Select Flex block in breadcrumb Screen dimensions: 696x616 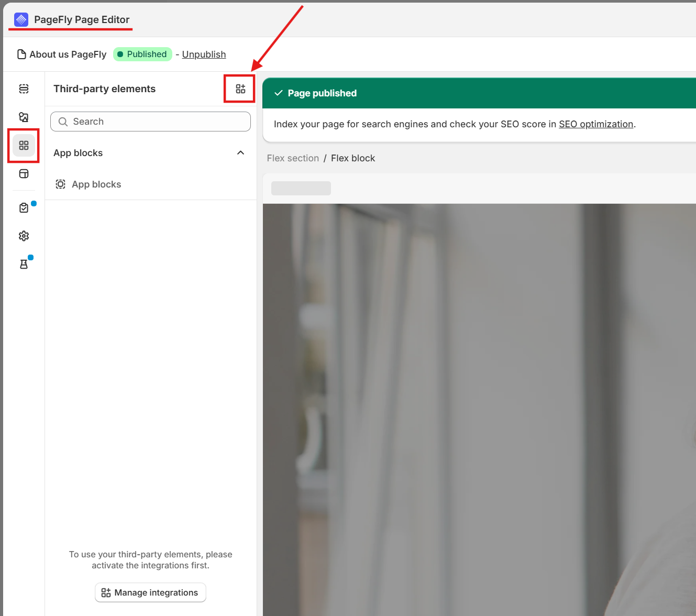pyautogui.click(x=353, y=158)
